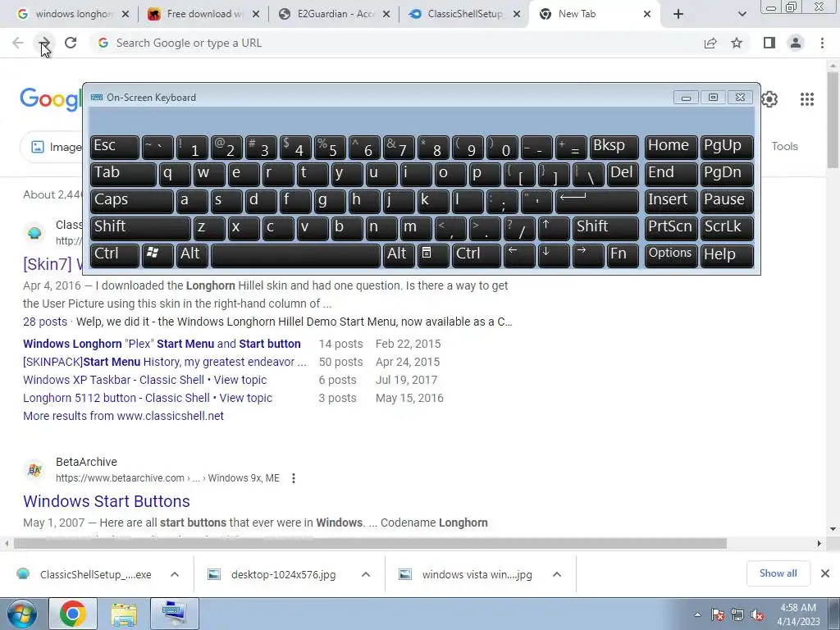Switch to the E2Guardian tab

click(x=336, y=14)
